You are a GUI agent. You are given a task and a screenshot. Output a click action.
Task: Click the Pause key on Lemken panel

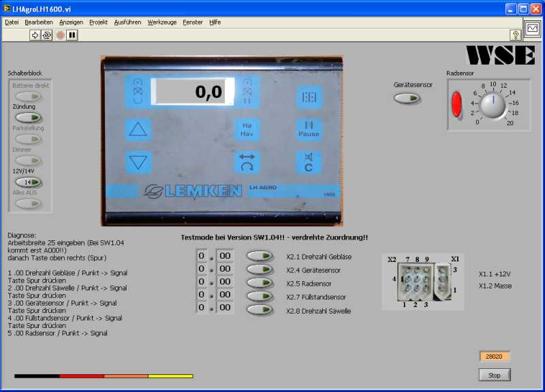[x=309, y=129]
